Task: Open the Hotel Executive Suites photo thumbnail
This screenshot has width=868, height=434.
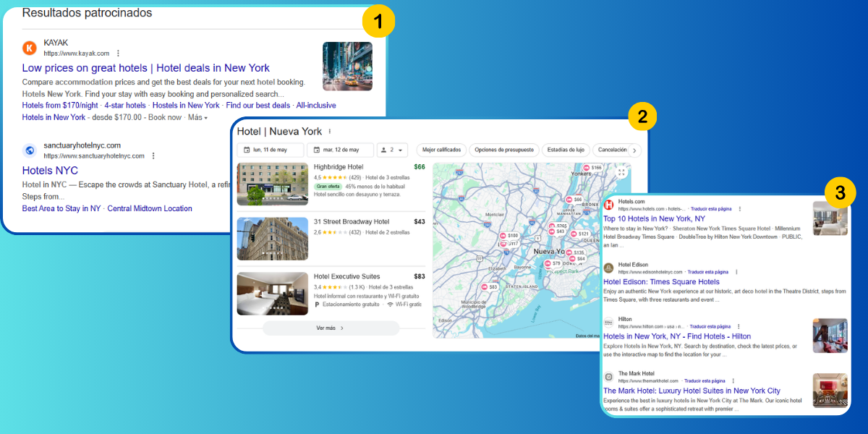Action: [272, 294]
